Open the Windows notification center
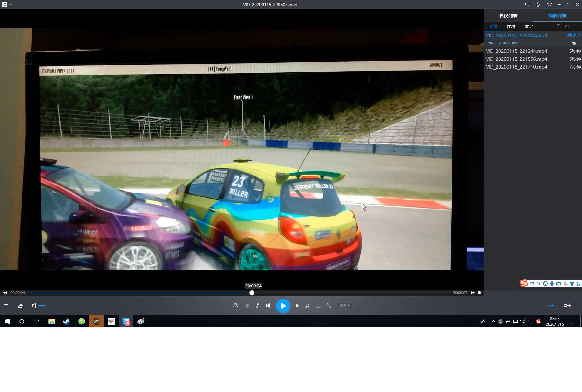 pyautogui.click(x=572, y=321)
